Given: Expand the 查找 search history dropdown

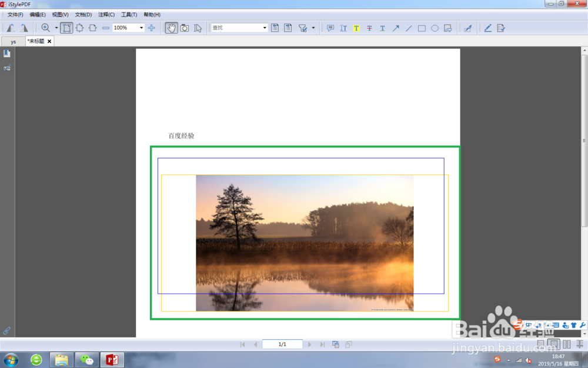Looking at the screenshot, I should (265, 28).
